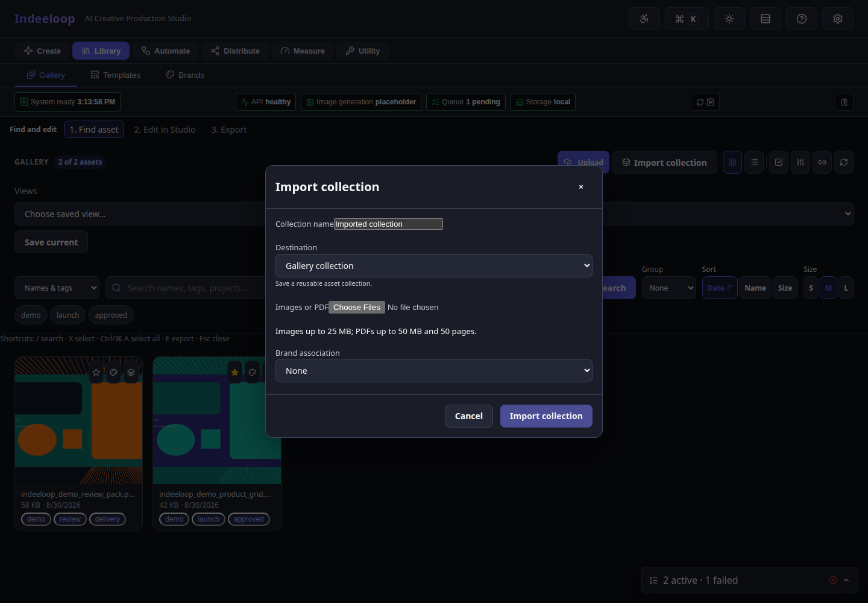Open the command palette shortcut button

pyautogui.click(x=687, y=19)
